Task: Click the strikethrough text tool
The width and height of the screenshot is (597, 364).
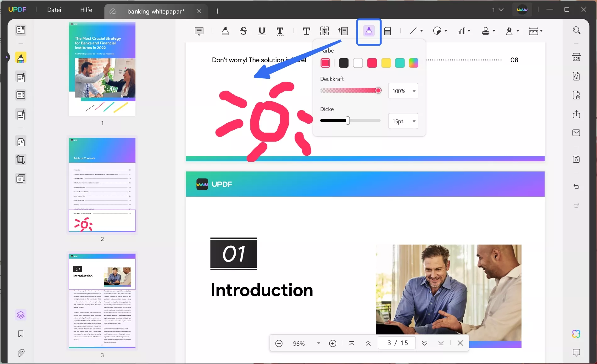Action: pyautogui.click(x=243, y=31)
